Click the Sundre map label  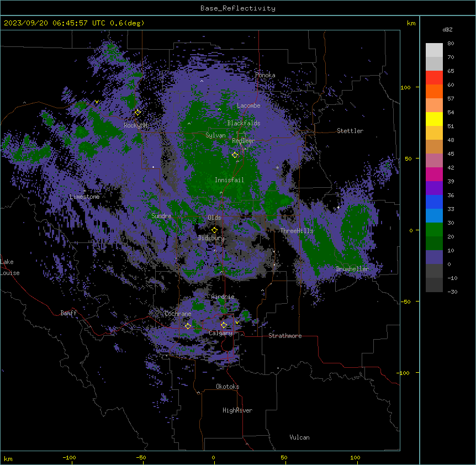point(161,216)
